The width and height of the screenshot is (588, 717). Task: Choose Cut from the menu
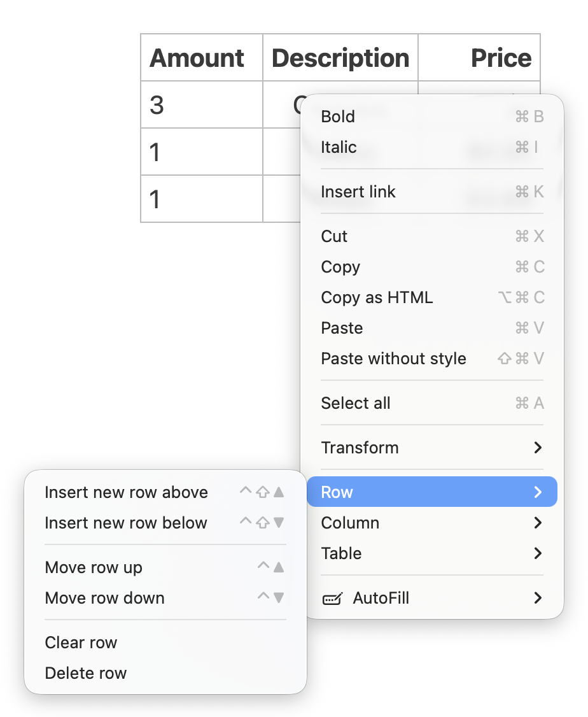click(x=333, y=236)
